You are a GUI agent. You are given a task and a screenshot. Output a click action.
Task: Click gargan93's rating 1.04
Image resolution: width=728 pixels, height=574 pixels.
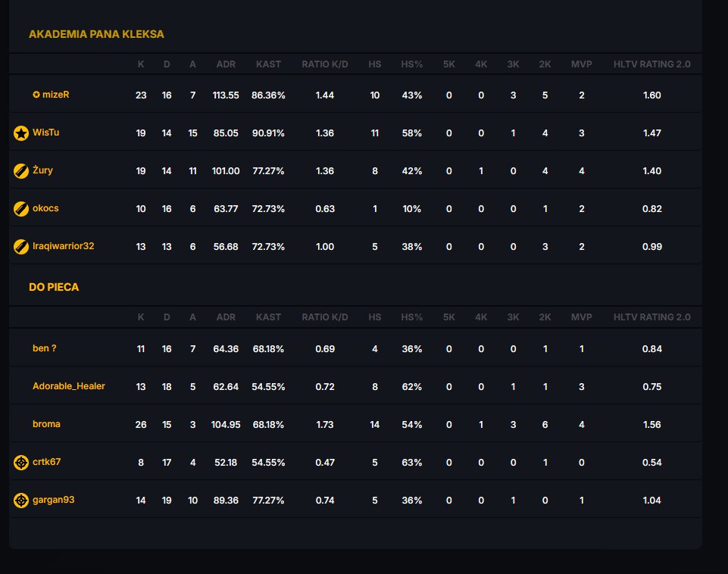[x=651, y=501]
